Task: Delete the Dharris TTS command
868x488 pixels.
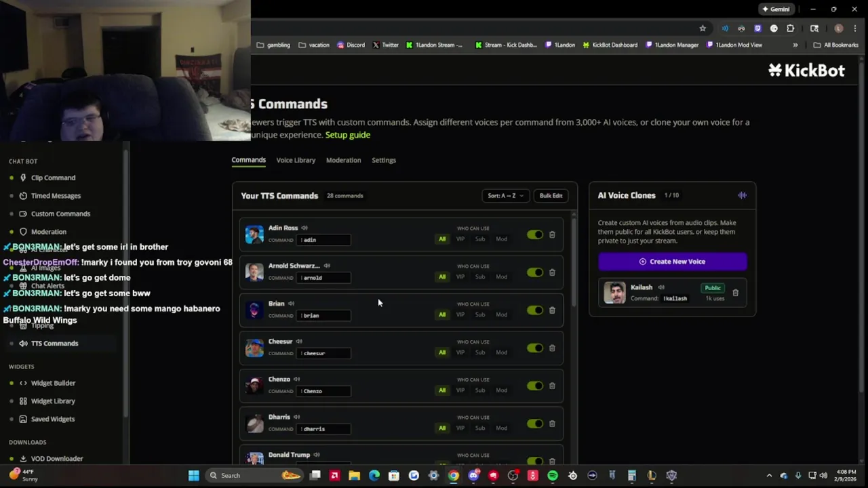Action: (x=552, y=424)
